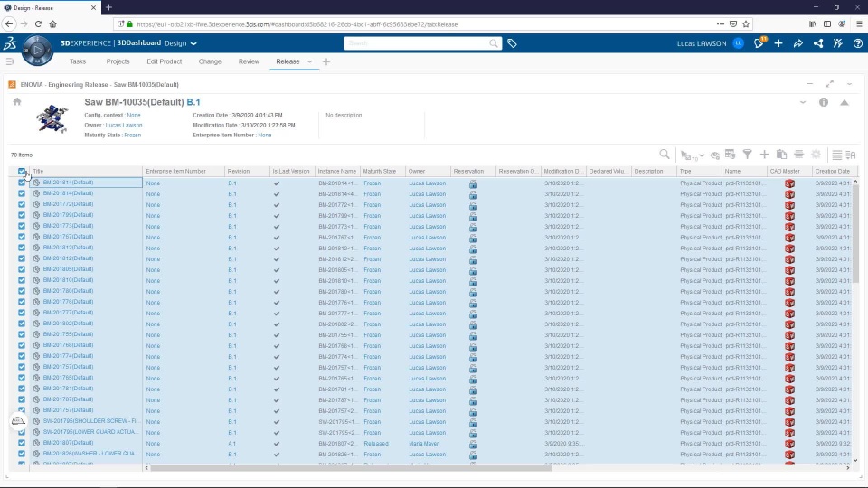The width and height of the screenshot is (868, 488).
Task: Click the reservation lock in first BM-201814 row
Action: point(473,183)
